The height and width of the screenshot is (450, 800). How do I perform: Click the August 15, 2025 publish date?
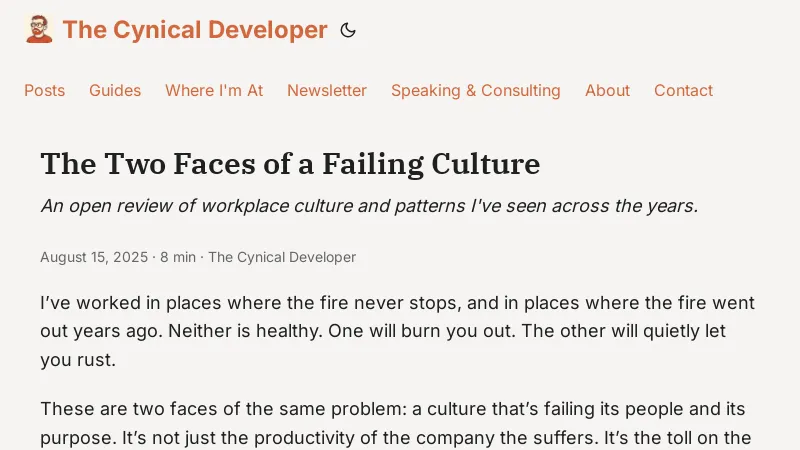pos(94,257)
